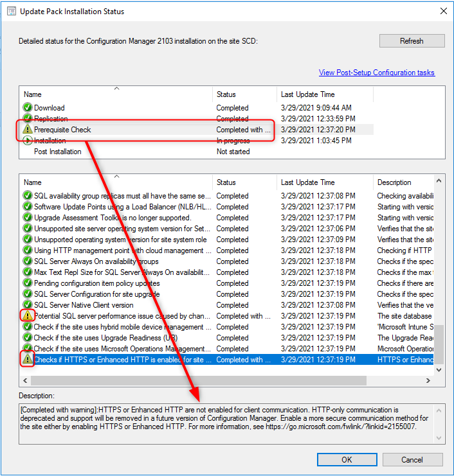Sort upper list by Name column header

point(116,94)
